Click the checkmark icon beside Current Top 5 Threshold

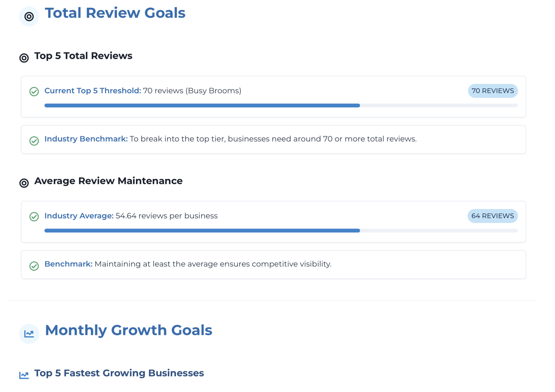coord(34,91)
